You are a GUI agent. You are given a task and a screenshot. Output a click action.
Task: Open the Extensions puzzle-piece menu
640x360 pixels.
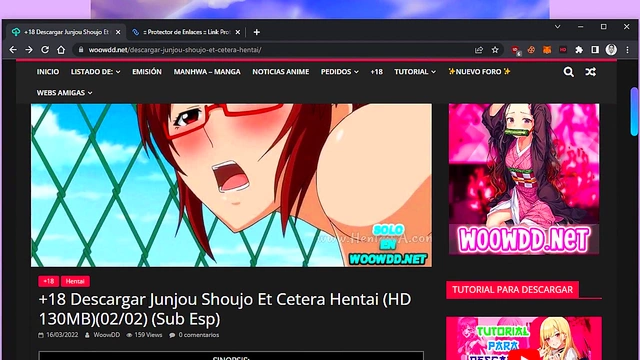579,50
